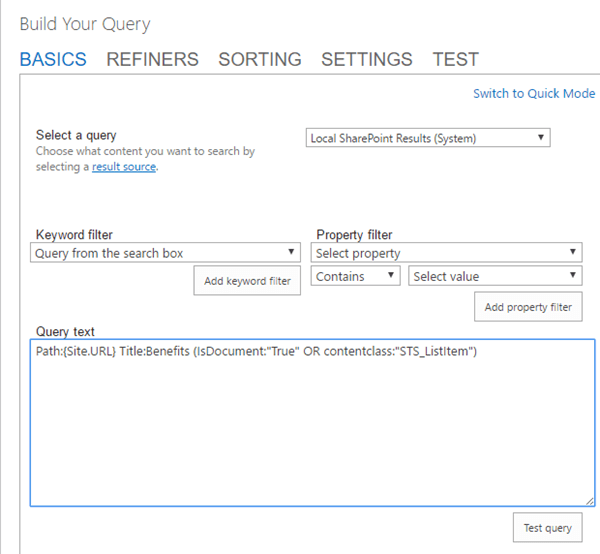Click the Build Your Query heading
This screenshot has height=554, width=600.
[x=85, y=23]
